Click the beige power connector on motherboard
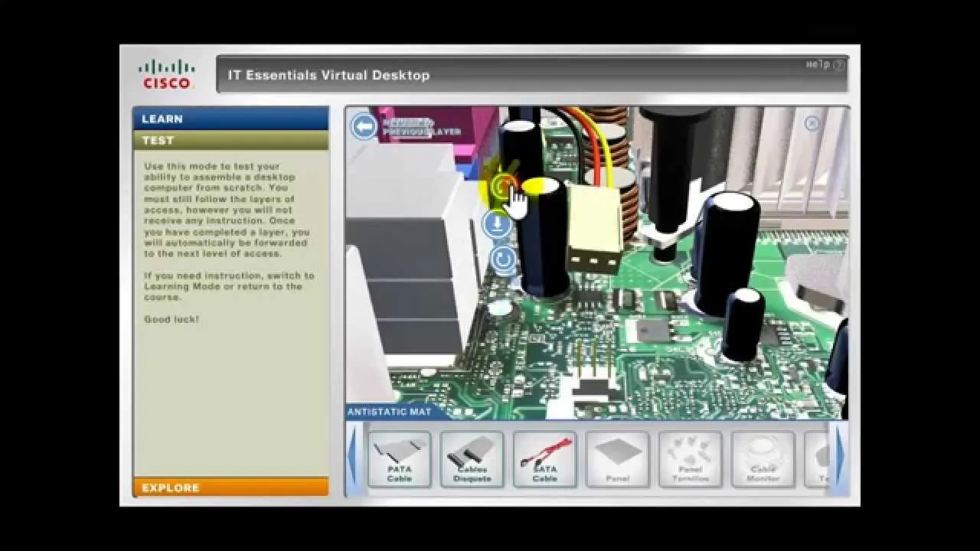 (x=593, y=230)
